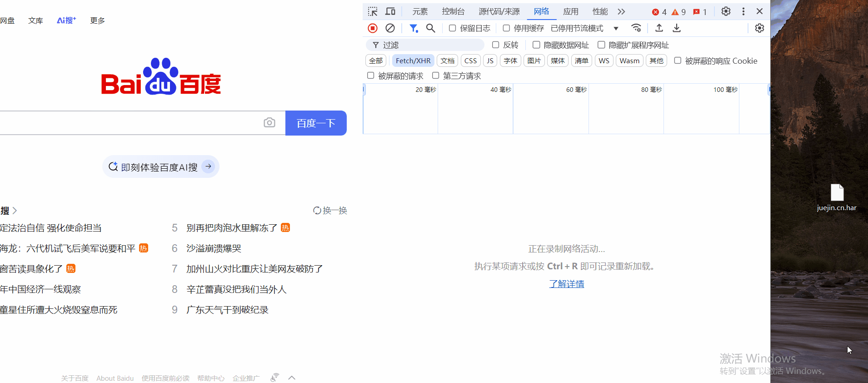
Task: Filter requests by 图片
Action: click(x=534, y=60)
